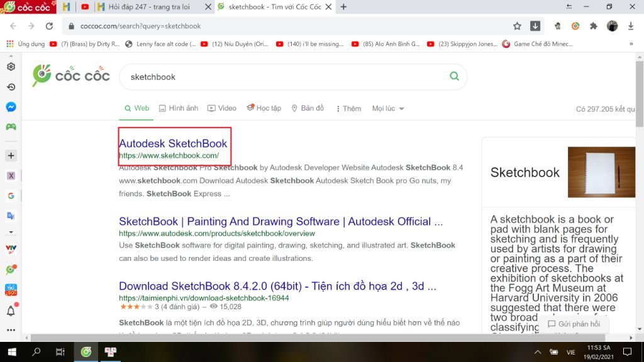The width and height of the screenshot is (644, 362).
Task: Open Download SketchBook 8.4.2.0 link
Action: 277,286
